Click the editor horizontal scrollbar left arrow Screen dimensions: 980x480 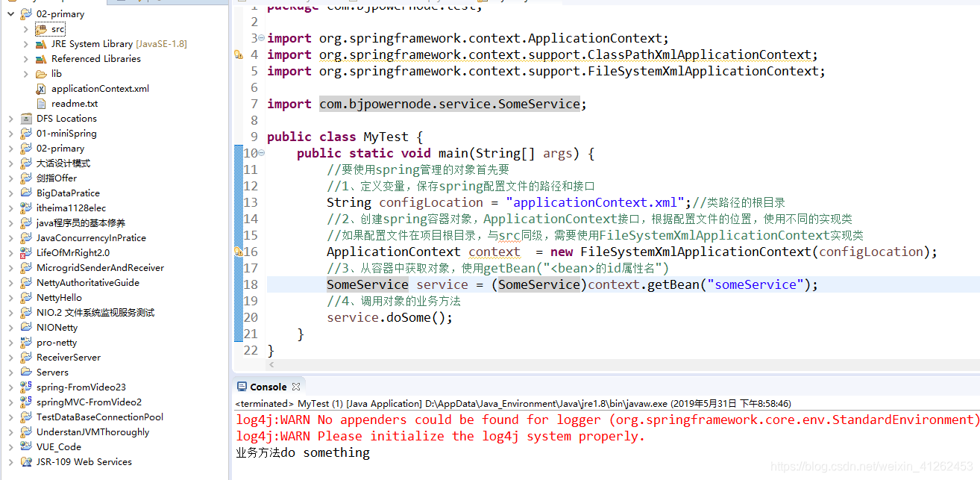[271, 365]
